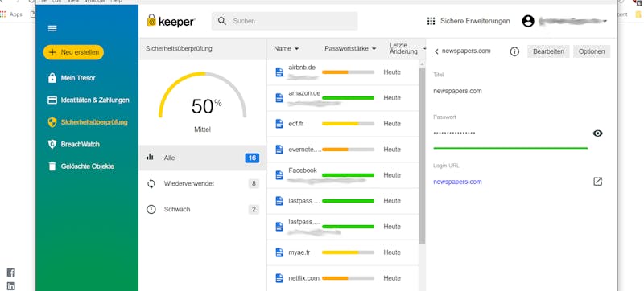This screenshot has width=644, height=291.
Task: Select the airbnb.de record name
Action: tap(302, 68)
